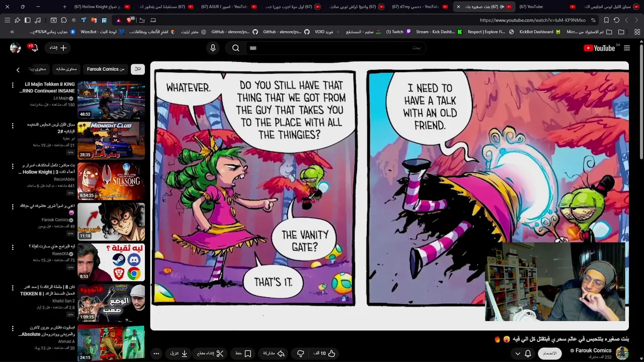Dislike the video with thumbs down
The width and height of the screenshot is (644, 362).
[x=300, y=353]
